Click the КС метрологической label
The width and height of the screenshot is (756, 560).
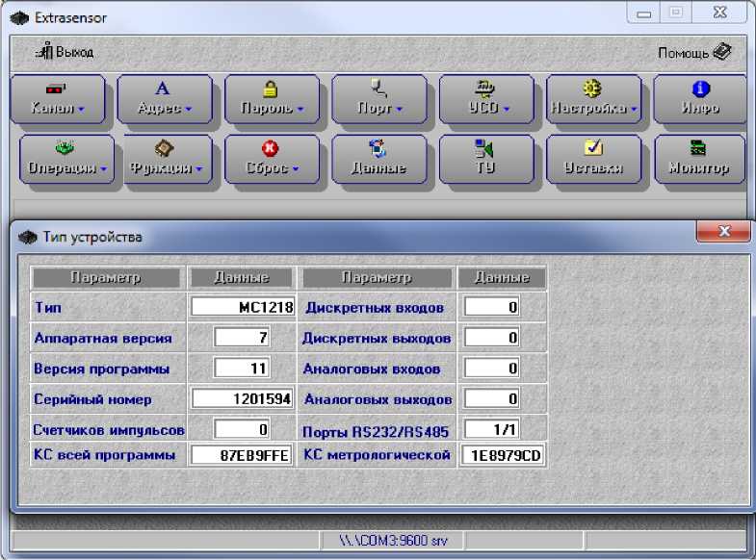tap(377, 454)
